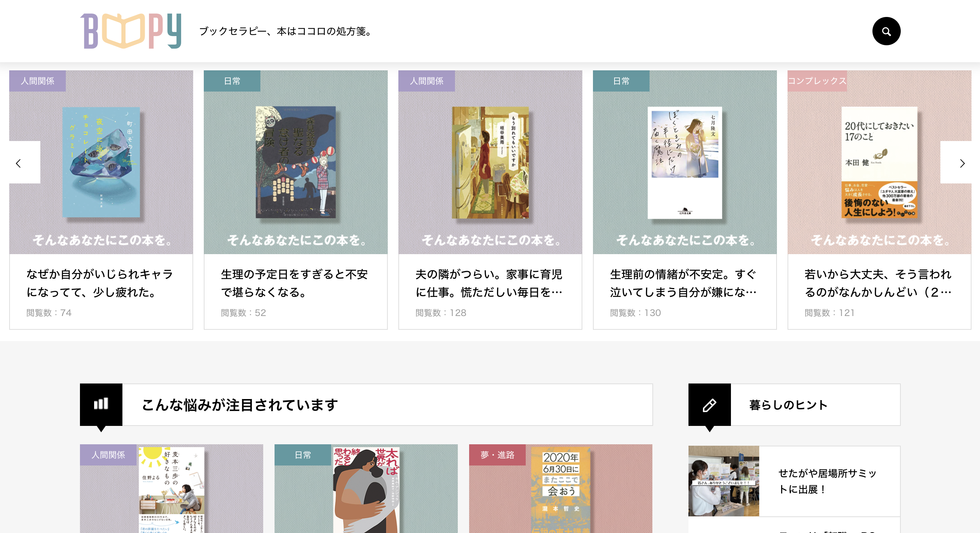Click 夜空に泳ぐチョコレートグラミー book cover
The image size is (980, 533).
click(101, 162)
